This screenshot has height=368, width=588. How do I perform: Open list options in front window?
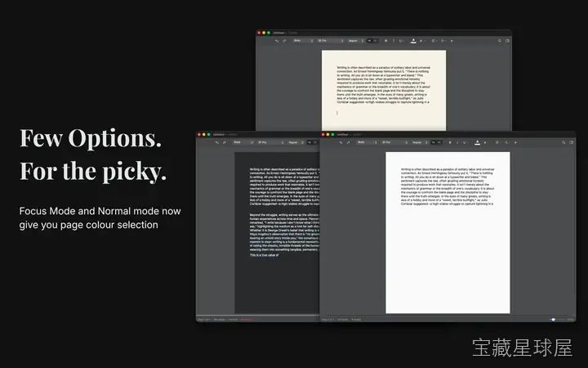(x=506, y=142)
